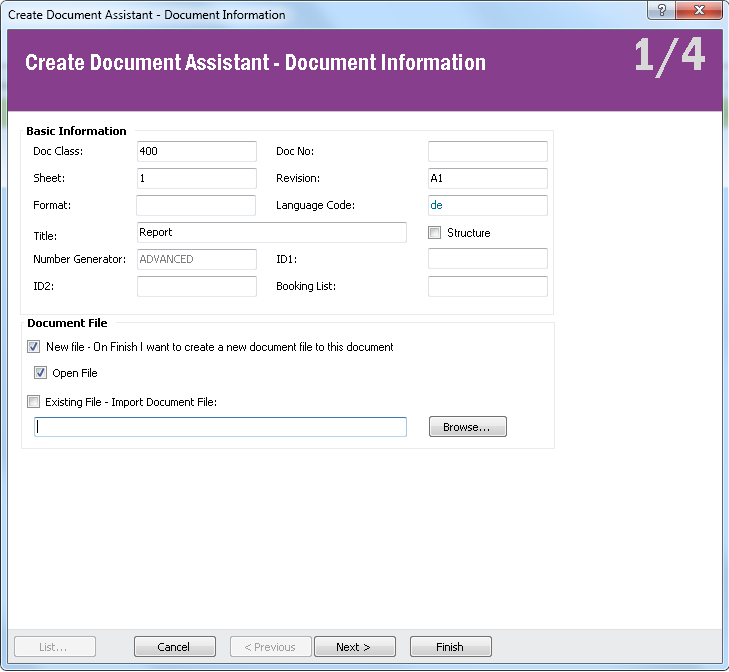Click the import document file path box

tap(220, 427)
